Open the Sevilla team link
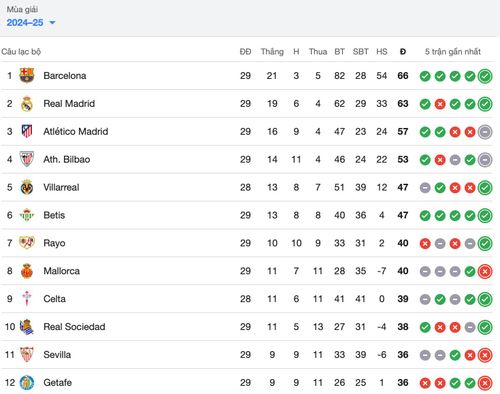 tap(57, 355)
